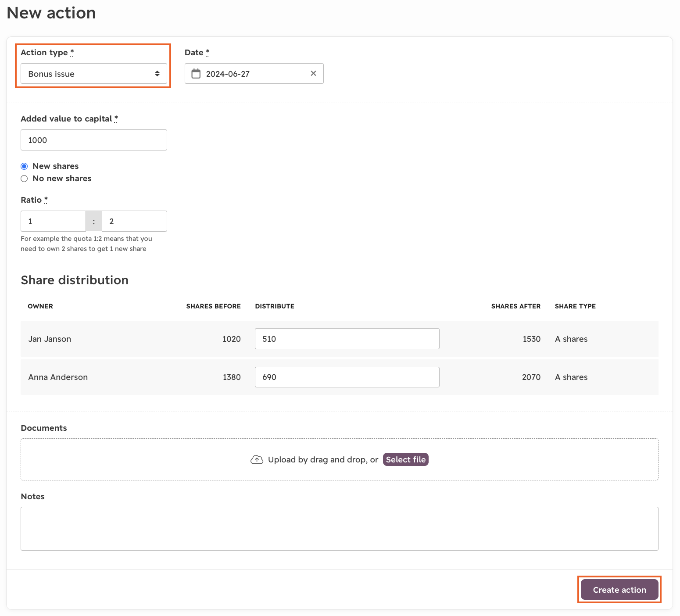Image resolution: width=680 pixels, height=616 pixels.
Task: Click the Notes label
Action: tap(32, 496)
